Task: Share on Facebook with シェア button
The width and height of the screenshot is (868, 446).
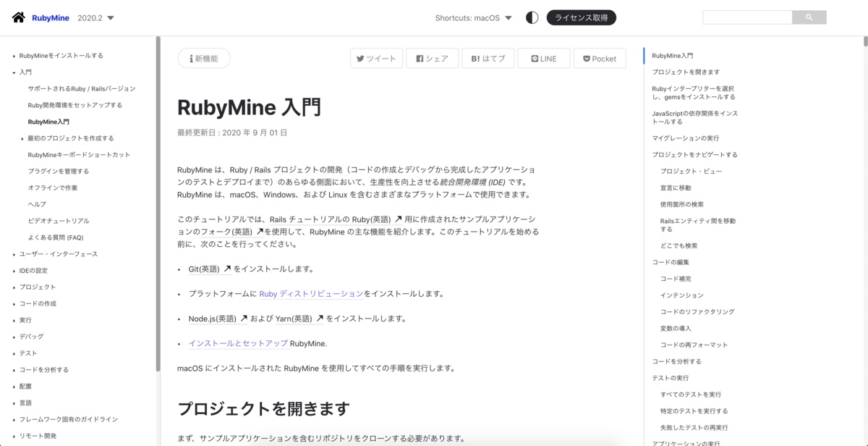Action: [x=432, y=59]
